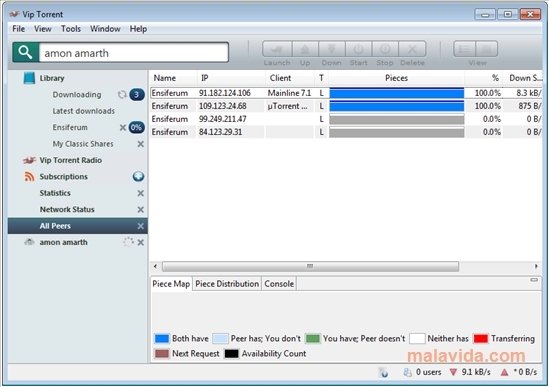549x387 pixels.
Task: Click the Vip Torrent Radio icon
Action: tap(29, 160)
